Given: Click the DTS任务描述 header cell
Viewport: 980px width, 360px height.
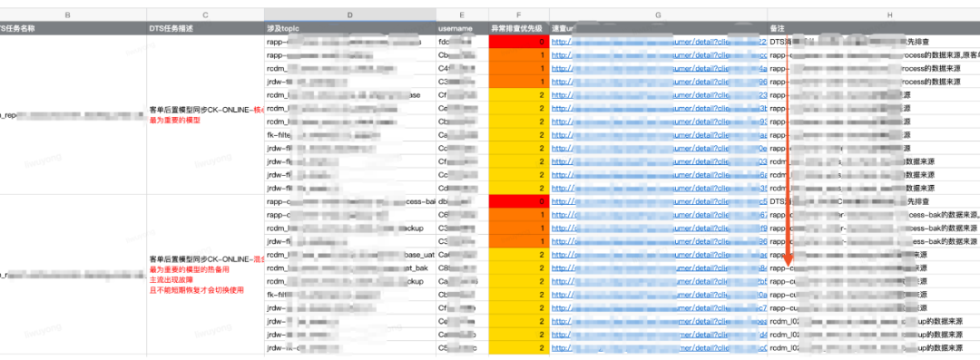Looking at the screenshot, I should coord(206,28).
